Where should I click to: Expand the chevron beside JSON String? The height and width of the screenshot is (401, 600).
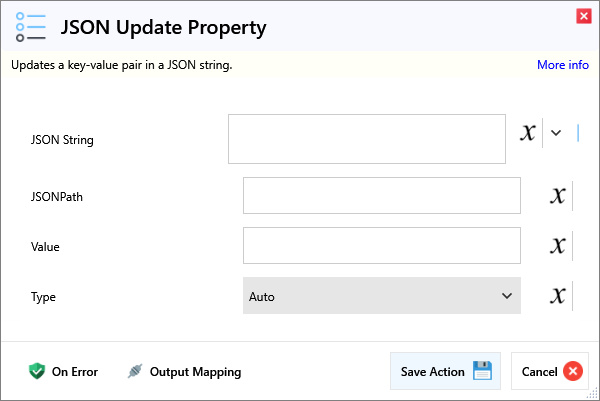point(556,133)
